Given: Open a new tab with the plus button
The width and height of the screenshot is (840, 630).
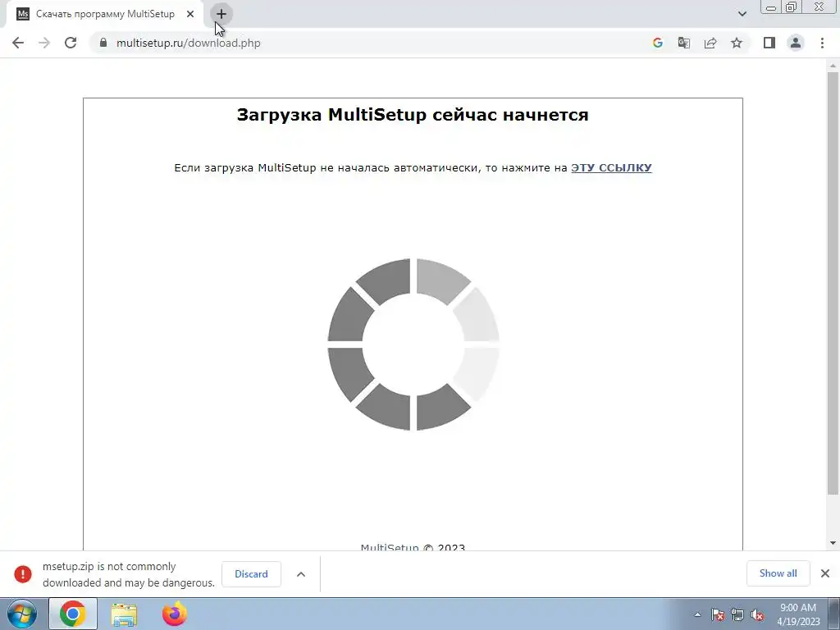Looking at the screenshot, I should [221, 14].
